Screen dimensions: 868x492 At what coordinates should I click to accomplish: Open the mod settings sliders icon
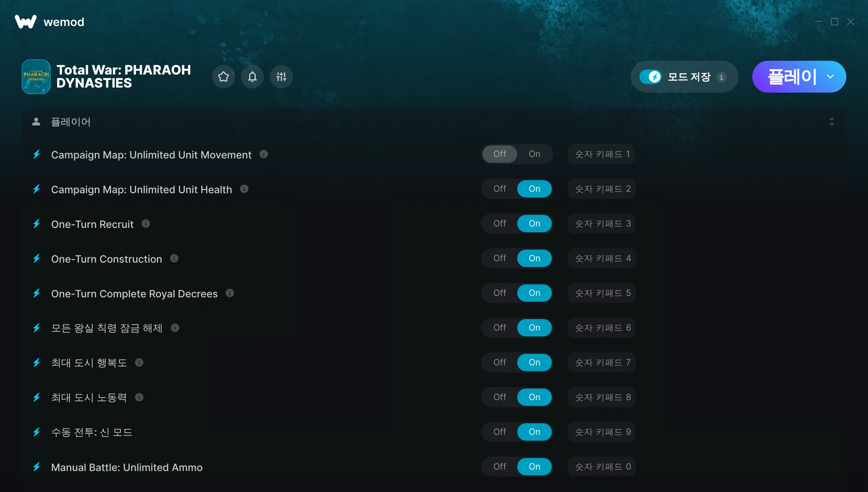281,77
